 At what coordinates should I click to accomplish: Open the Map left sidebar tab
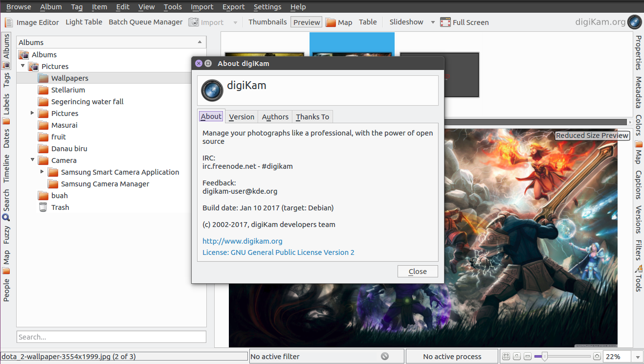pyautogui.click(x=6, y=262)
